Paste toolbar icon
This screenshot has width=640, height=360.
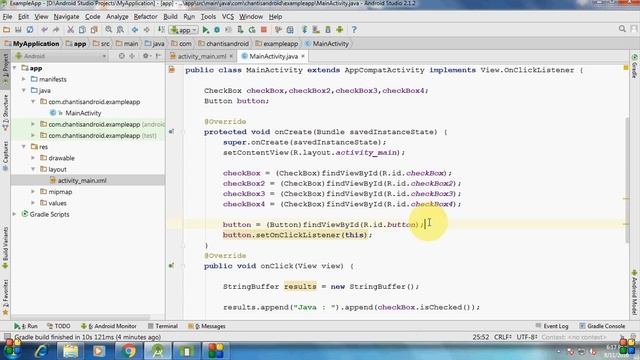(x=94, y=29)
